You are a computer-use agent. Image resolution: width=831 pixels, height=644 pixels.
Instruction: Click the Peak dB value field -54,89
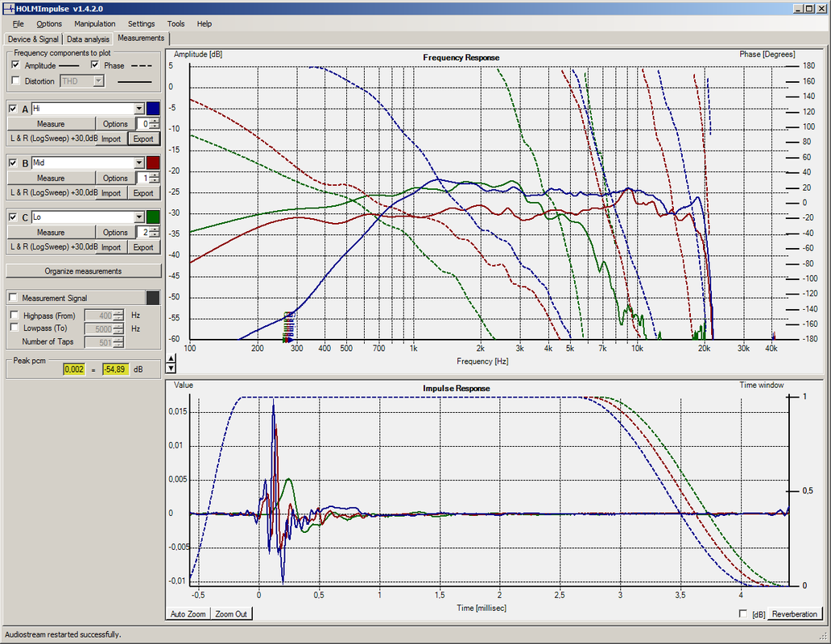(x=115, y=369)
